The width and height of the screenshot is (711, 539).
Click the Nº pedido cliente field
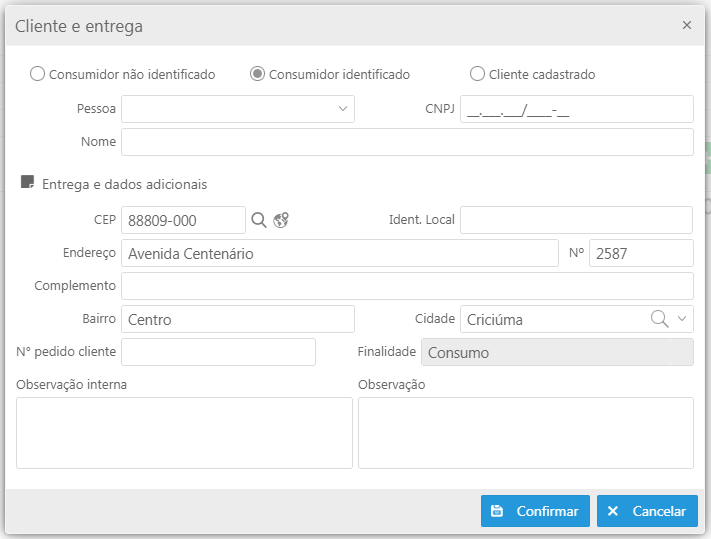218,352
